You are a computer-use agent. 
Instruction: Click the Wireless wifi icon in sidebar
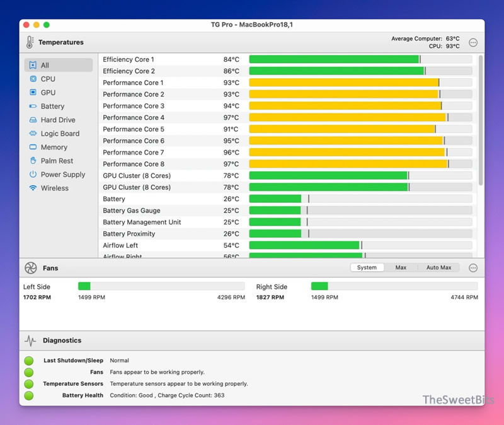coord(33,188)
